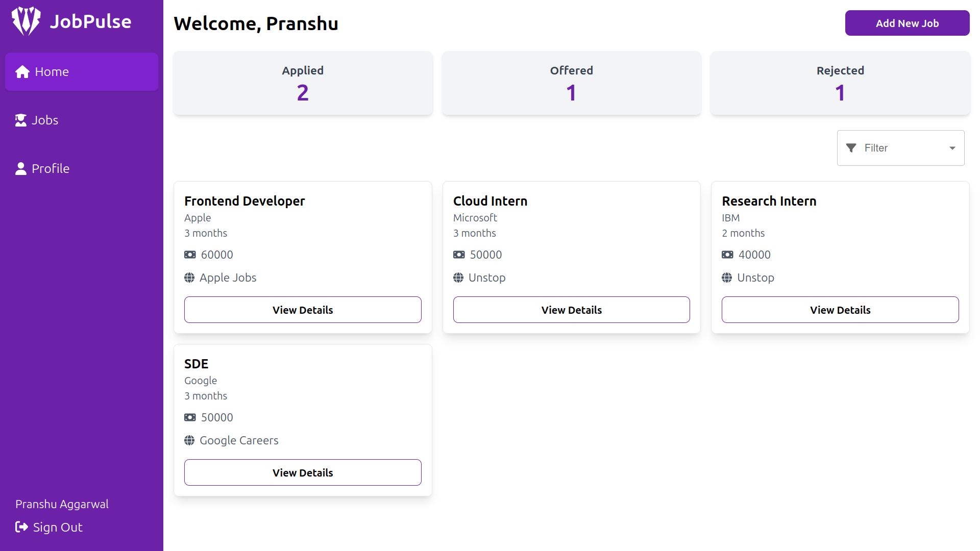Screen dimensions: 980x551
Task: Click the Research Intern job title
Action: point(769,201)
